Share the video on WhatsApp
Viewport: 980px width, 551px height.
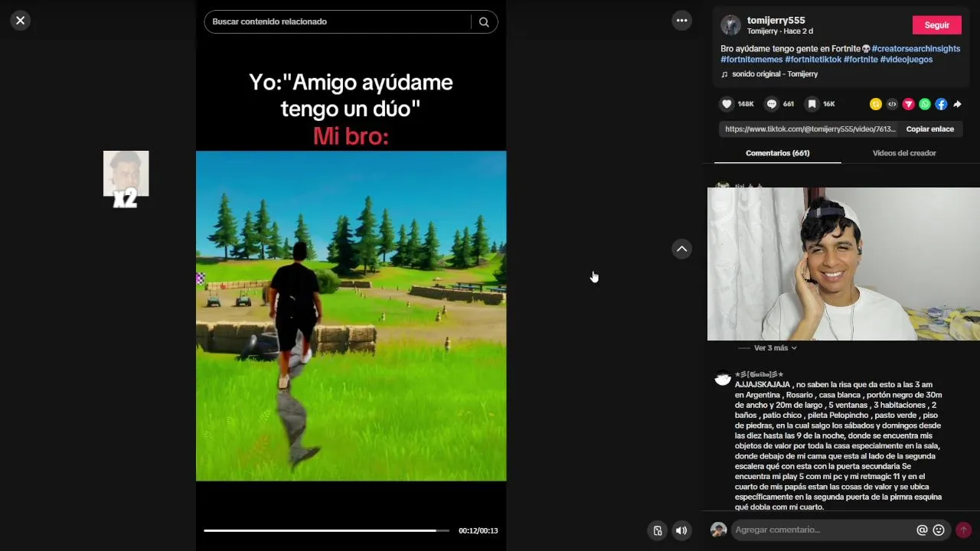click(925, 104)
